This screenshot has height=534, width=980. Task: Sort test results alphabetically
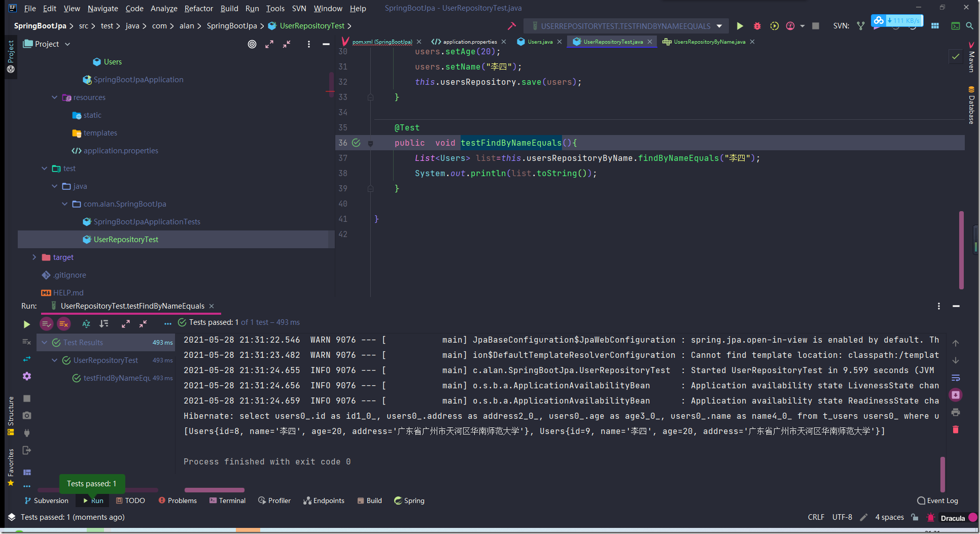(x=86, y=323)
